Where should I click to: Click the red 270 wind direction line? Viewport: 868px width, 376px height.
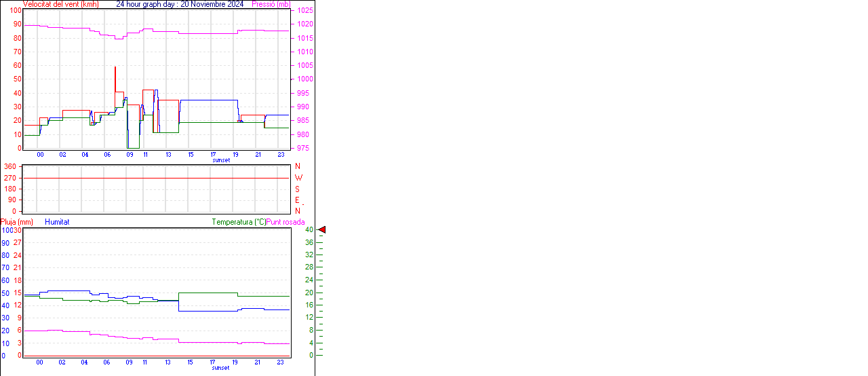point(156,178)
